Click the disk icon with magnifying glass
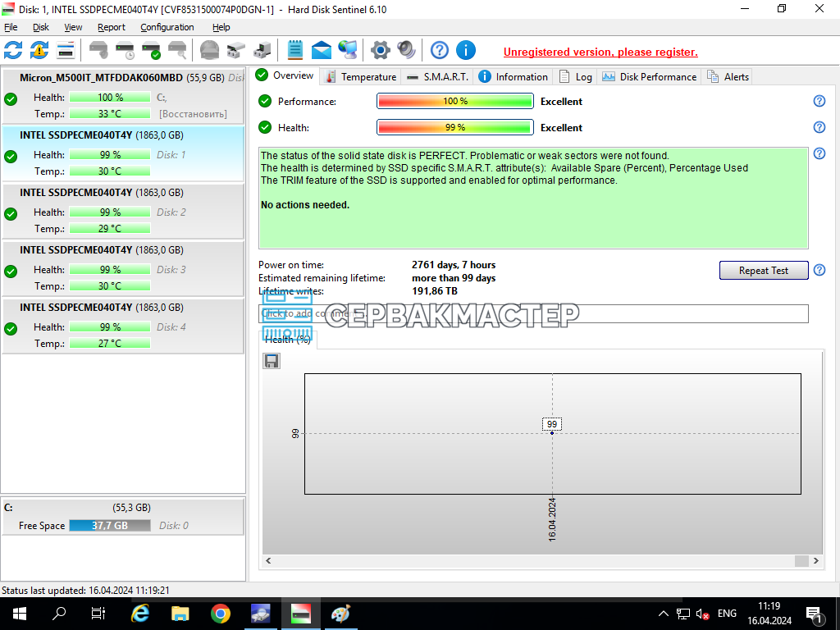 (177, 50)
